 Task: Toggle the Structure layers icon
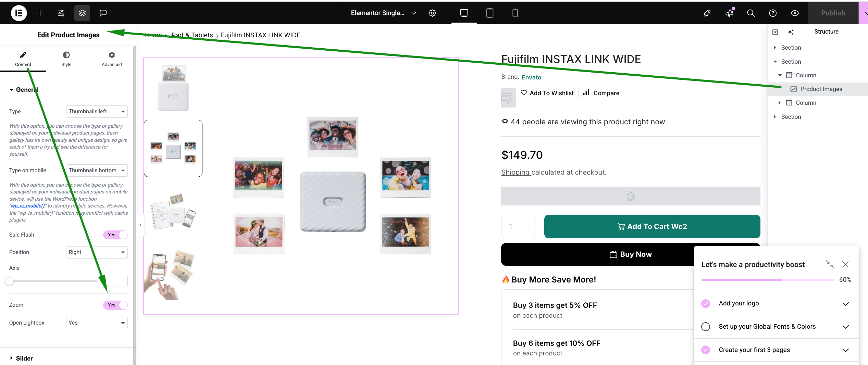tap(82, 13)
